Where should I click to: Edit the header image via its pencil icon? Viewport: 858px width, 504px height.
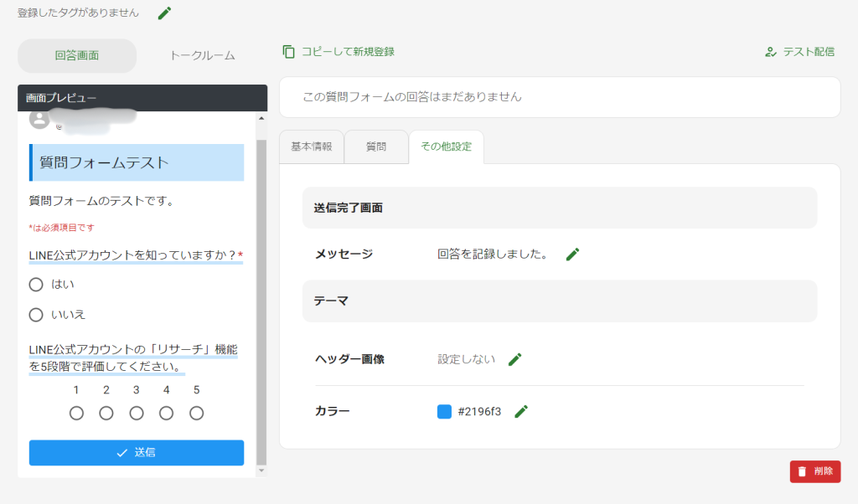514,358
